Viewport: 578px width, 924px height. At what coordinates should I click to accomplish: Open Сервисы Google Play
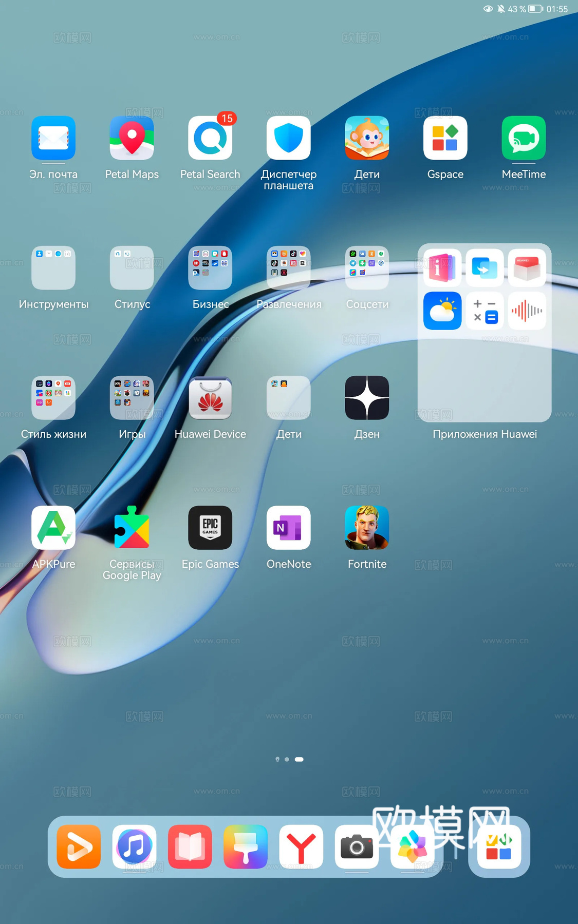132,528
